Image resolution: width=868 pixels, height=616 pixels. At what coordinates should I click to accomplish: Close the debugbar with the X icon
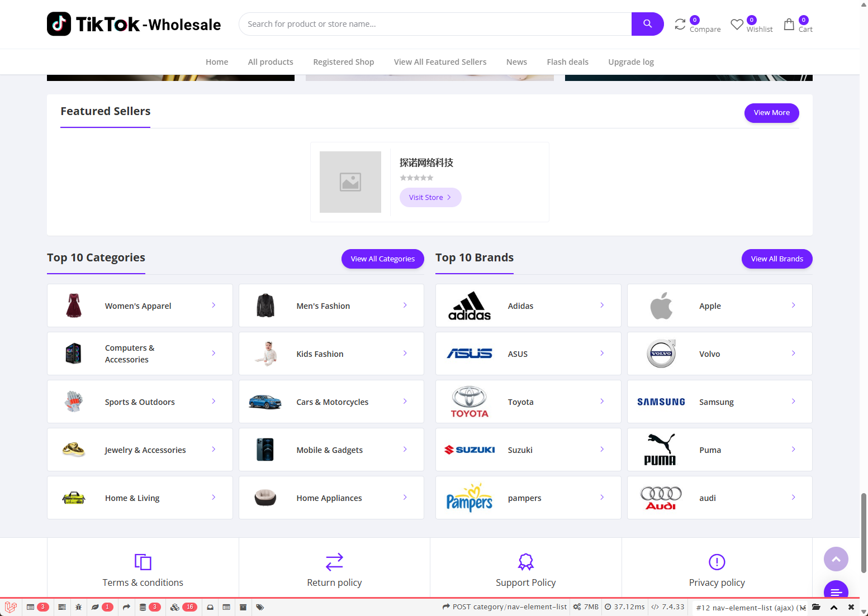[851, 607]
